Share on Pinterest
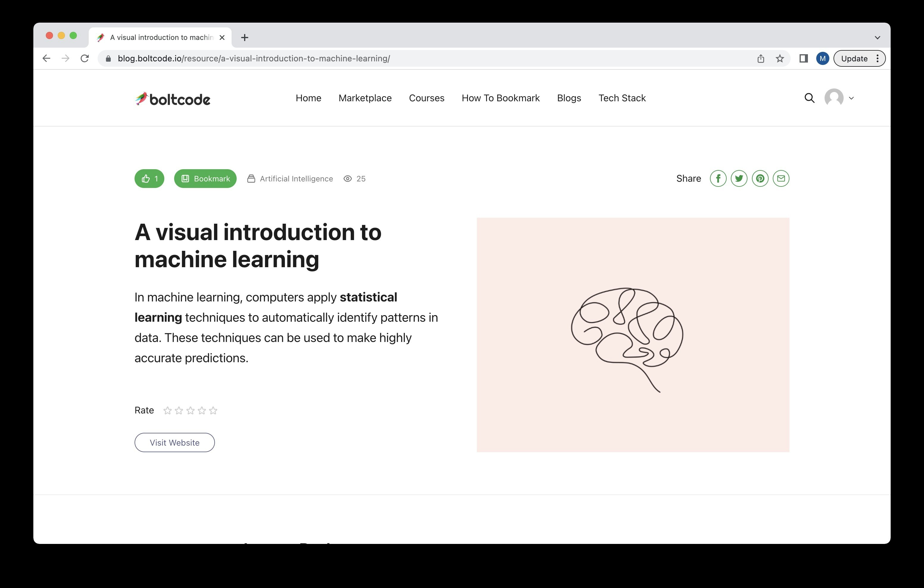Screen dimensions: 924x588 click(x=760, y=179)
